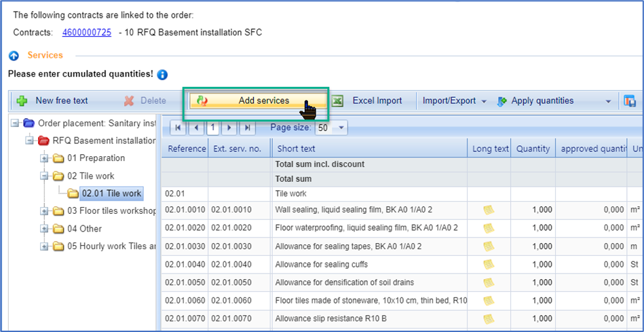
Task: Click the copy icon at toolbar right edge
Action: click(630, 101)
